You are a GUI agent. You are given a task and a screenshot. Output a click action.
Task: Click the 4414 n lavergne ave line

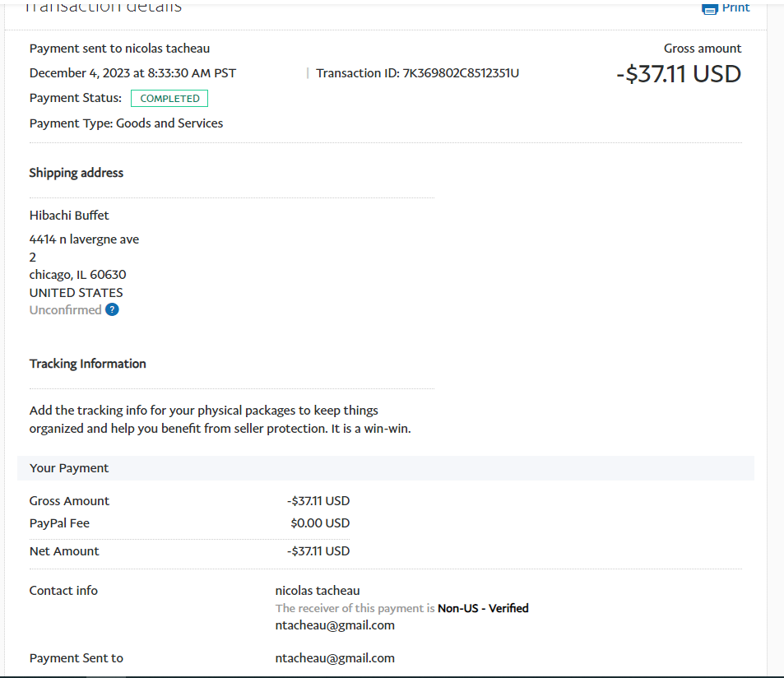pyautogui.click(x=84, y=239)
